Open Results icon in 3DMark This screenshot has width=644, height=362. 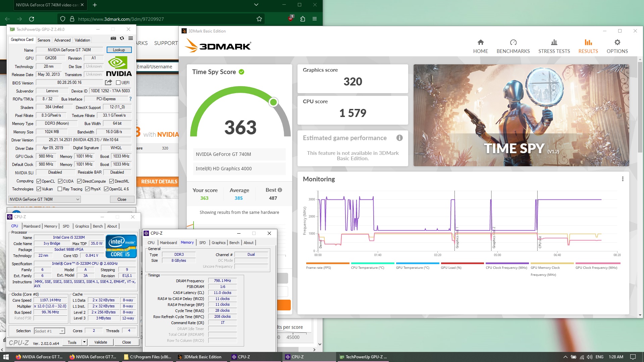[588, 43]
